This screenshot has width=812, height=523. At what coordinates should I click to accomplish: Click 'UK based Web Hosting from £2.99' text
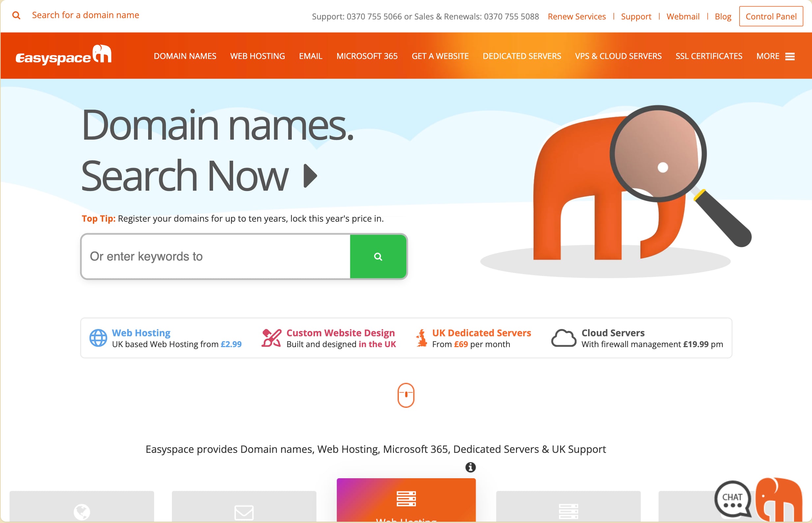pyautogui.click(x=176, y=344)
